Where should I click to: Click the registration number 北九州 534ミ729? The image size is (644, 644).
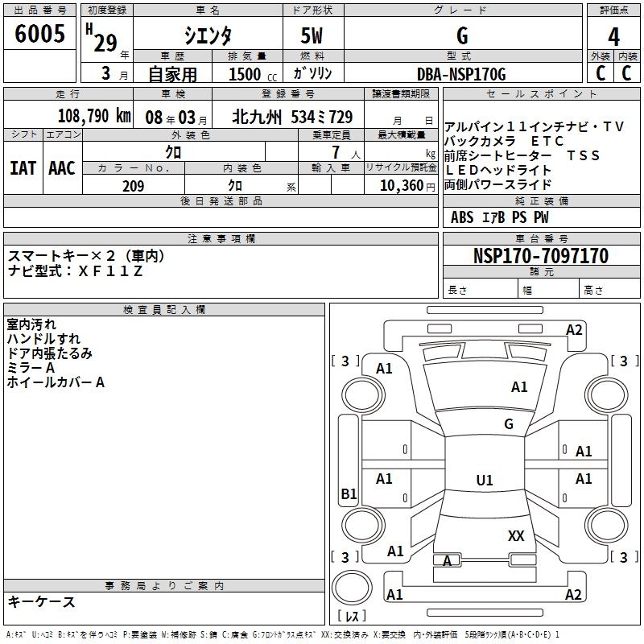click(x=292, y=117)
